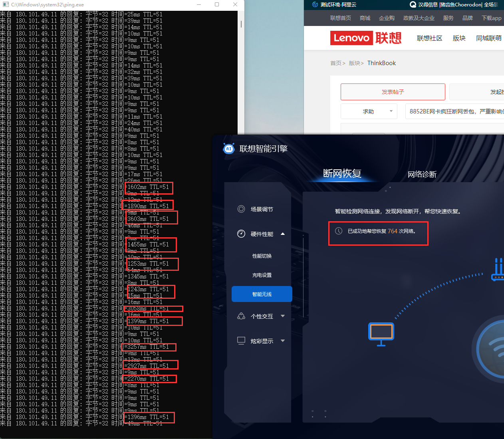Click the ping reply line showing 1399ms
This screenshot has width=504, height=439.
(x=85, y=321)
